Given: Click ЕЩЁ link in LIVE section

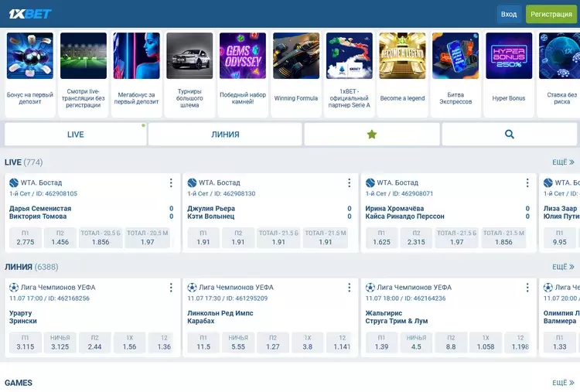Looking at the screenshot, I should point(563,162).
